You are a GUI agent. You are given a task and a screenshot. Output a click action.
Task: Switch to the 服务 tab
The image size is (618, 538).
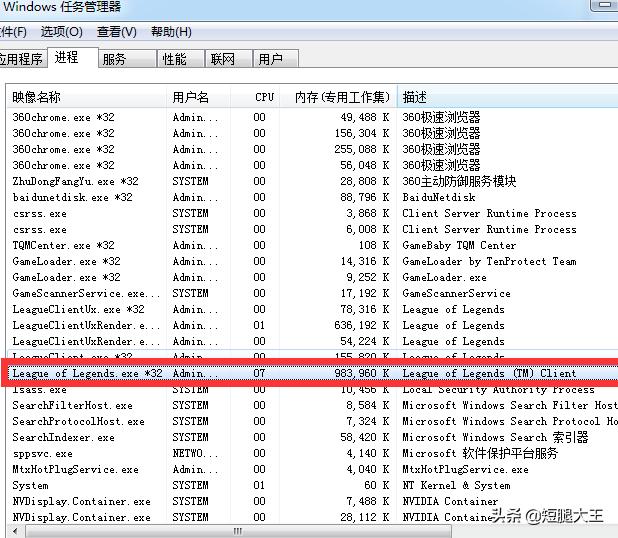coord(127,59)
